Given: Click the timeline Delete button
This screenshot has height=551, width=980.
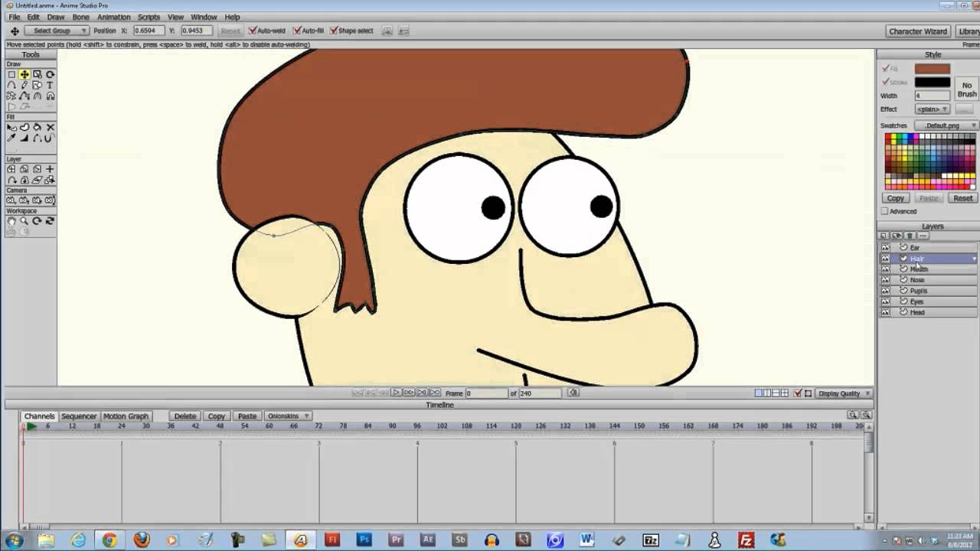Looking at the screenshot, I should (x=185, y=416).
